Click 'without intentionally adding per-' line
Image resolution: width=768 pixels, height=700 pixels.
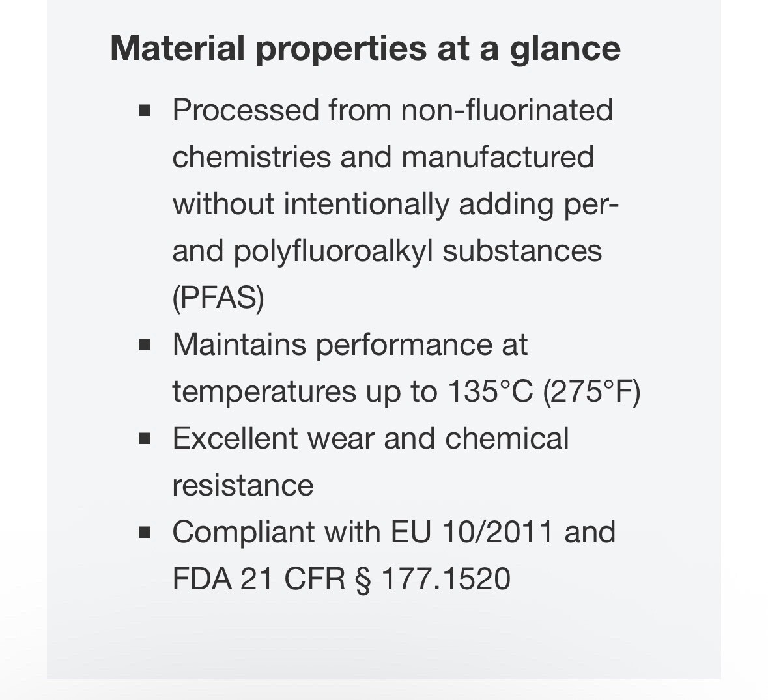pos(396,204)
